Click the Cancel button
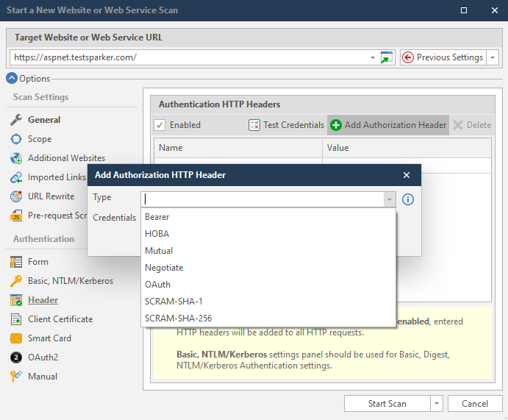The width and height of the screenshot is (508, 420). (474, 404)
